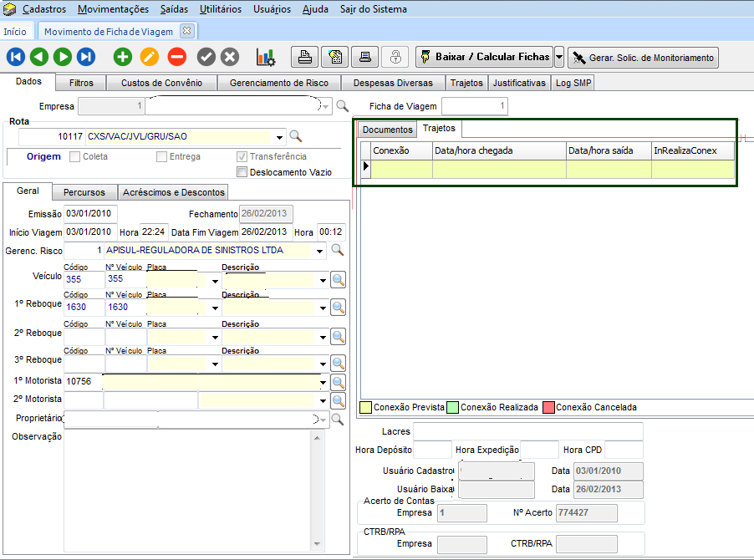Open the Gerenc. Risco dropdown
This screenshot has width=754, height=560.
click(321, 250)
